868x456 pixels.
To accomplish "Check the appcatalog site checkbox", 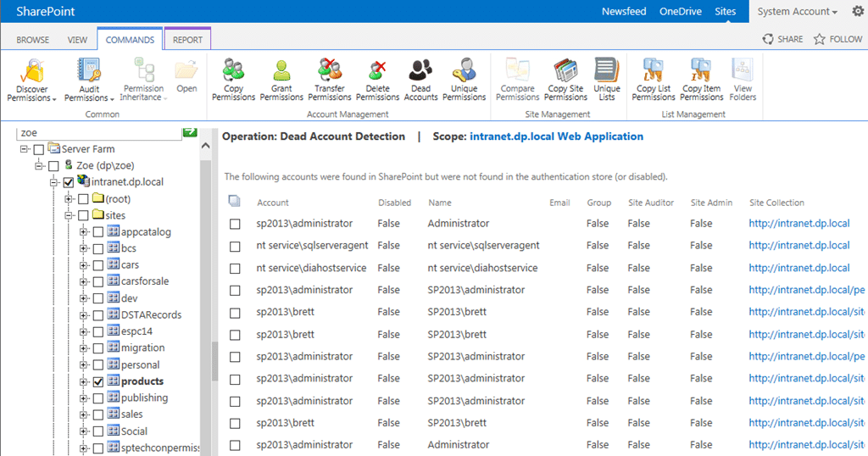I will 98,232.
